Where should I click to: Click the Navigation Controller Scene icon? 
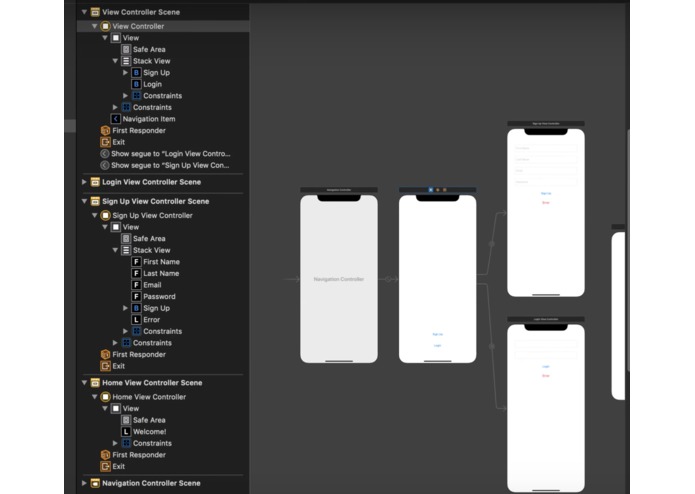95,483
